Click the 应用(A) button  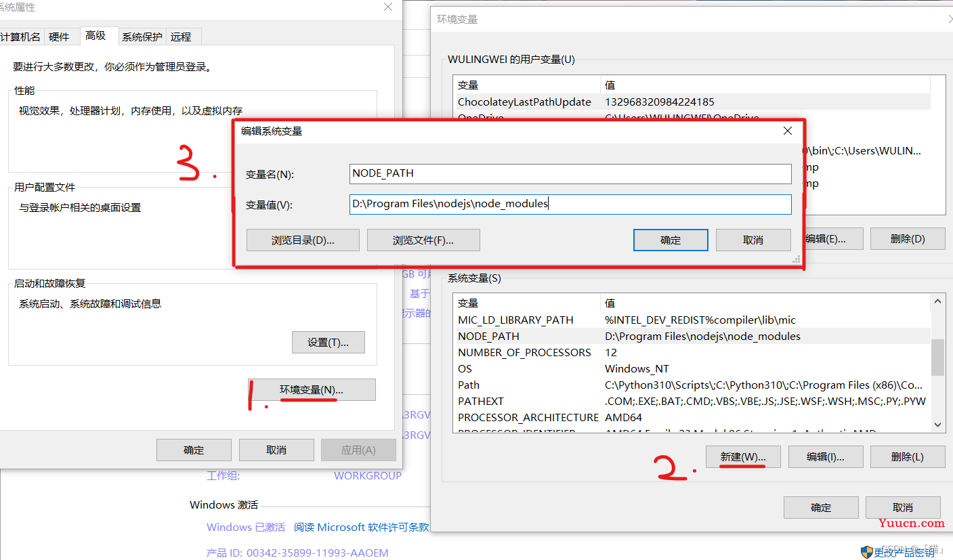click(358, 450)
